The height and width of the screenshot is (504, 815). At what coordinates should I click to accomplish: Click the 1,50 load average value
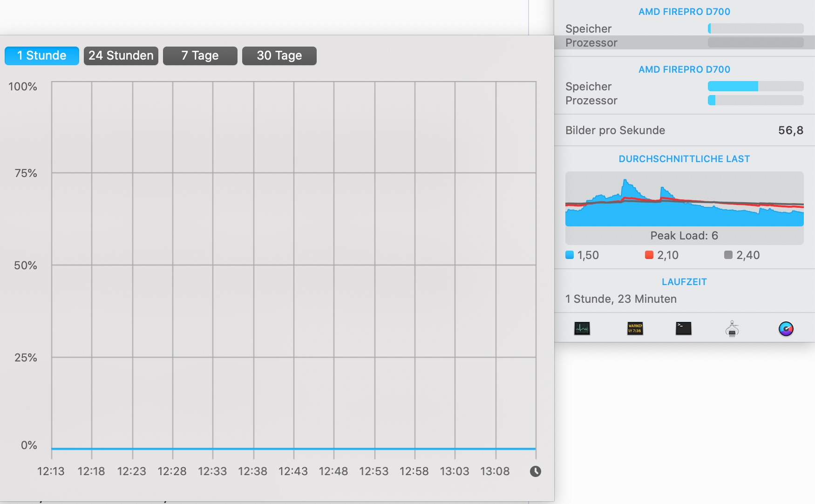(588, 255)
